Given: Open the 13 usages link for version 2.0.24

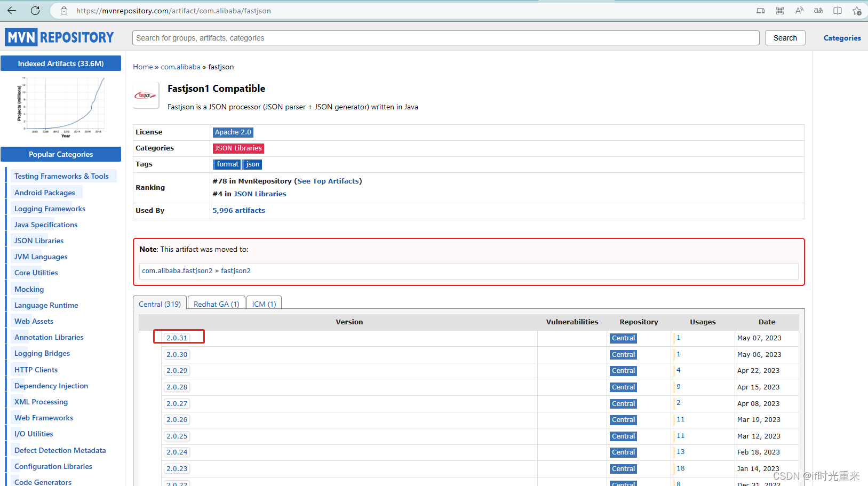Looking at the screenshot, I should click(680, 452).
